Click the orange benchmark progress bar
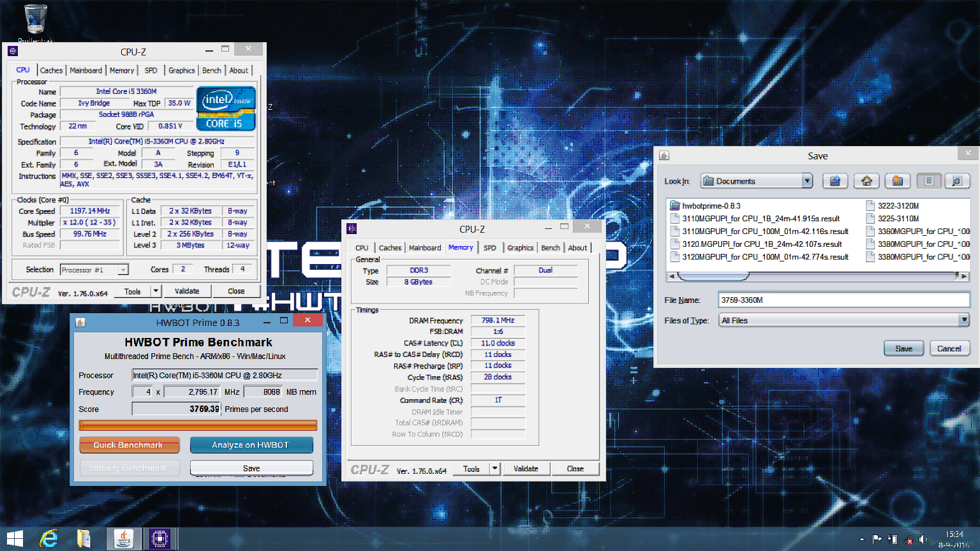The height and width of the screenshot is (551, 980). tap(198, 425)
